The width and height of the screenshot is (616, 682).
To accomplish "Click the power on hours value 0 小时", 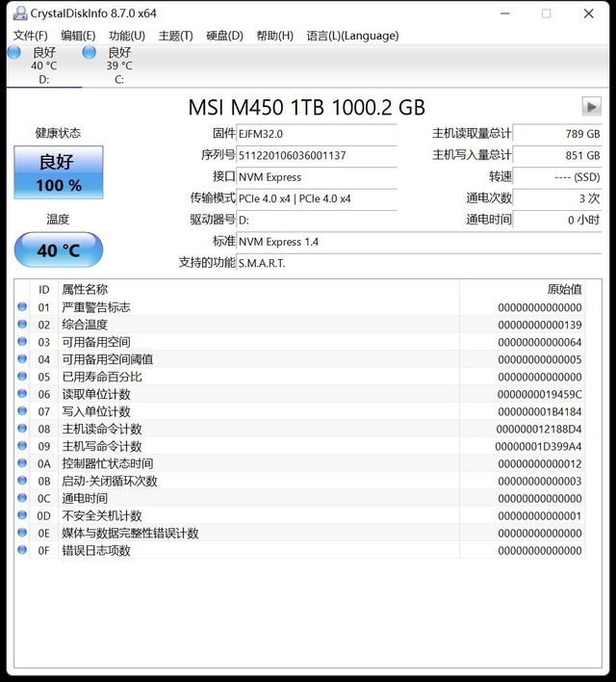I will pyautogui.click(x=557, y=220).
